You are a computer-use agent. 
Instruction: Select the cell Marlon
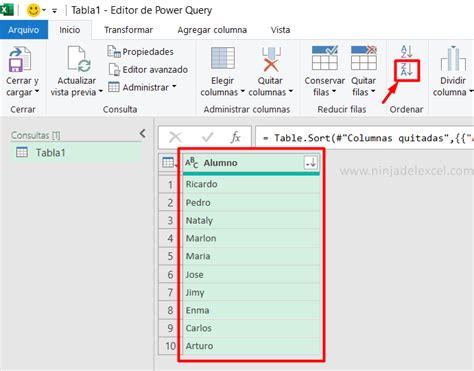(x=251, y=238)
